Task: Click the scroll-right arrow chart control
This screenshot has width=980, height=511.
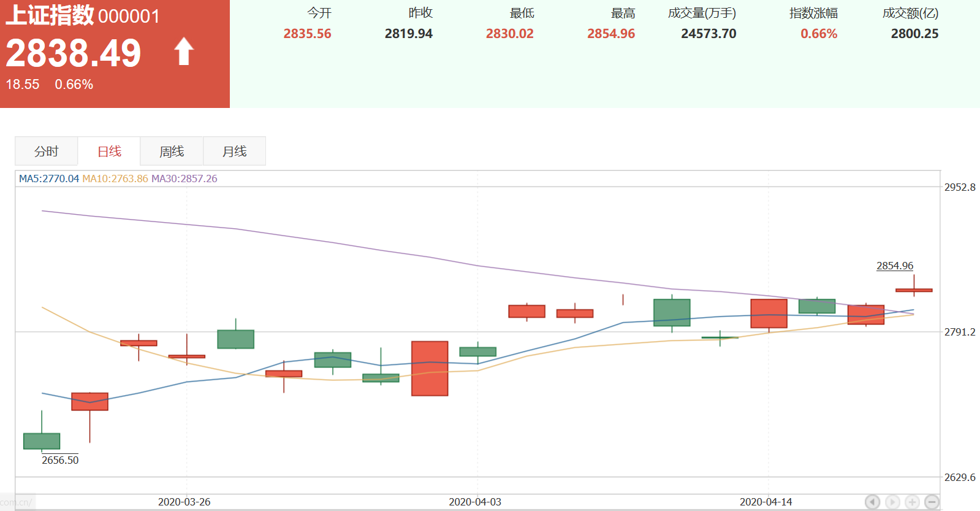Action: 892,502
